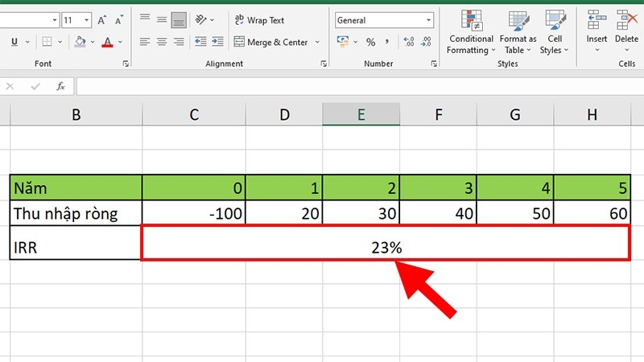
Task: Apply cell borders with the Borders icon
Action: click(47, 42)
